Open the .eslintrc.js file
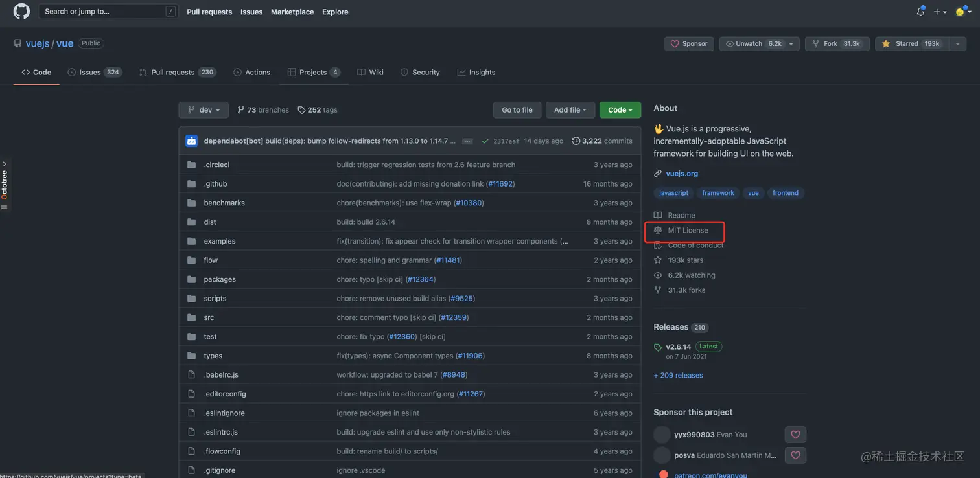Screen dimensions: 980x478 point(220,432)
